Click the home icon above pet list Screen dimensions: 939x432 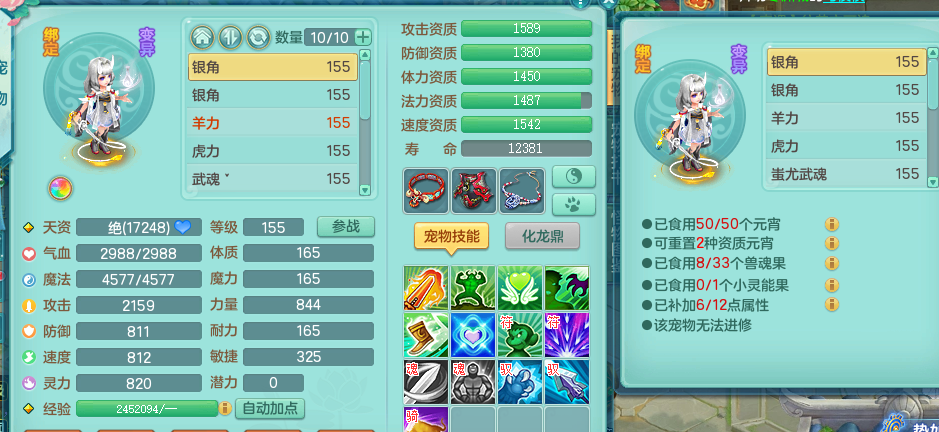coord(202,37)
